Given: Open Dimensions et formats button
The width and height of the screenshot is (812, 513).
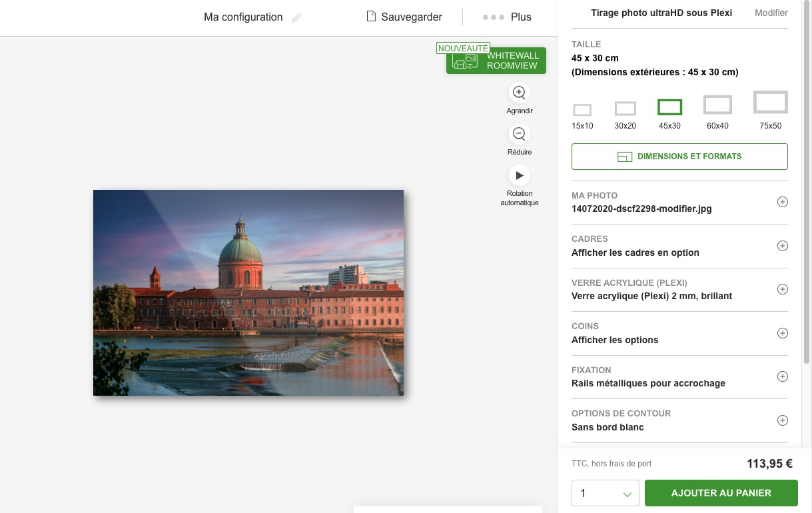Looking at the screenshot, I should click(x=679, y=157).
